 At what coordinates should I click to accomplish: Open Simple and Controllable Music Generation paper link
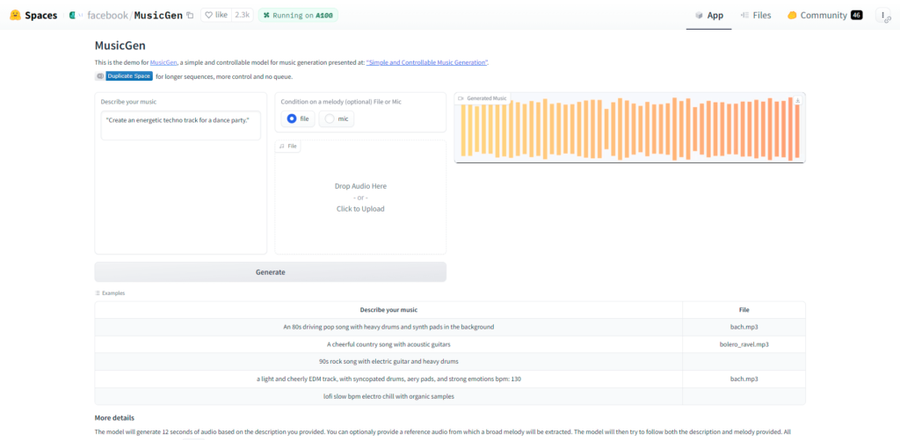[427, 63]
